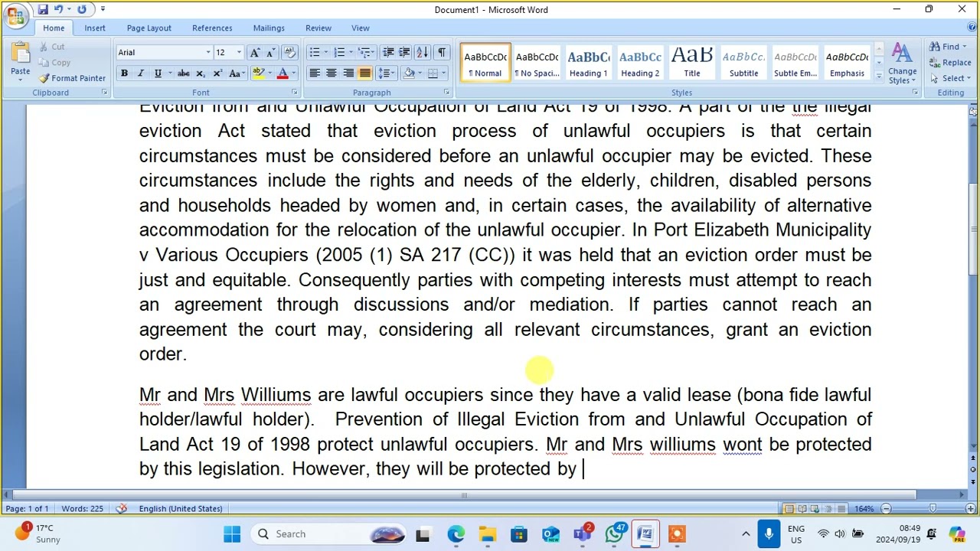Click the Paste clipboard icon

tap(21, 54)
